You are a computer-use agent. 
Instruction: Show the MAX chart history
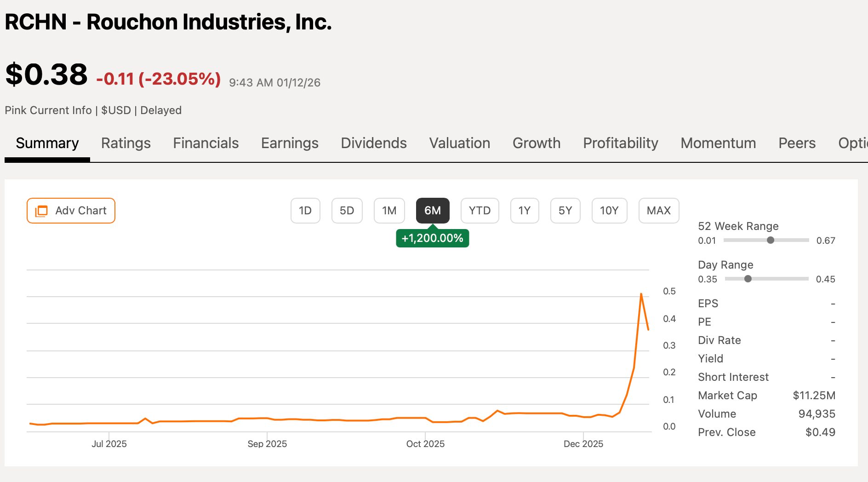click(658, 210)
